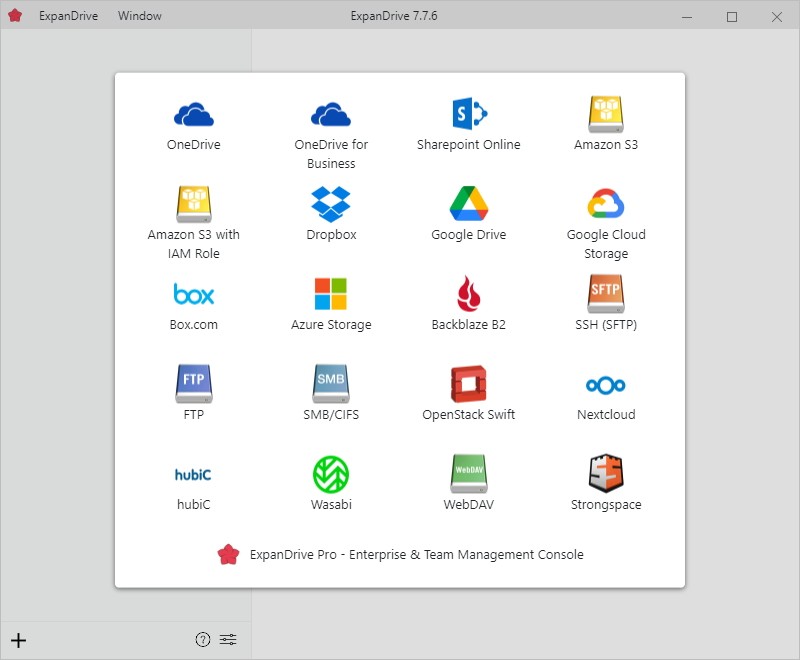Select the FTP drive icon

pos(193,384)
